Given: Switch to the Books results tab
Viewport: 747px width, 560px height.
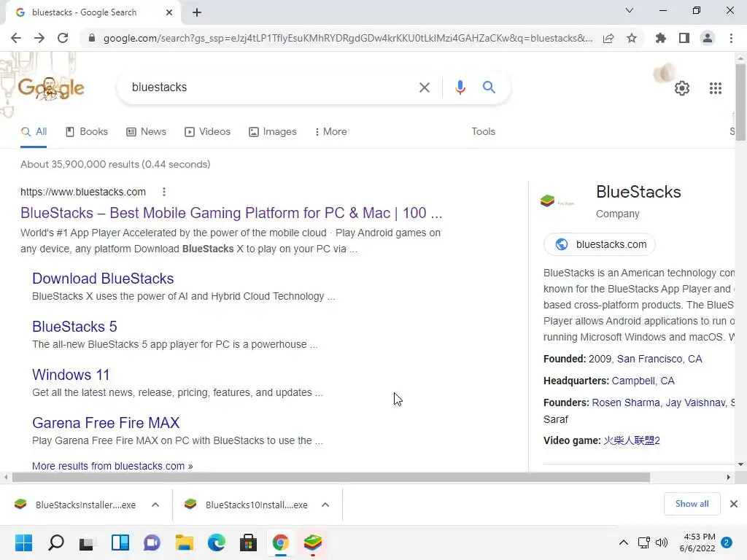Looking at the screenshot, I should (x=87, y=132).
